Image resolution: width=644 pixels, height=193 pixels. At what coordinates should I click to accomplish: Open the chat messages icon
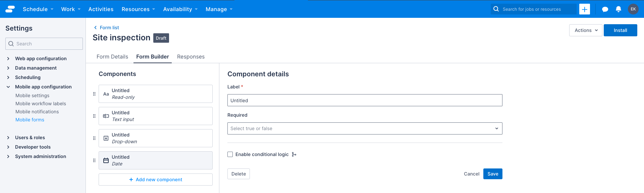pyautogui.click(x=605, y=9)
